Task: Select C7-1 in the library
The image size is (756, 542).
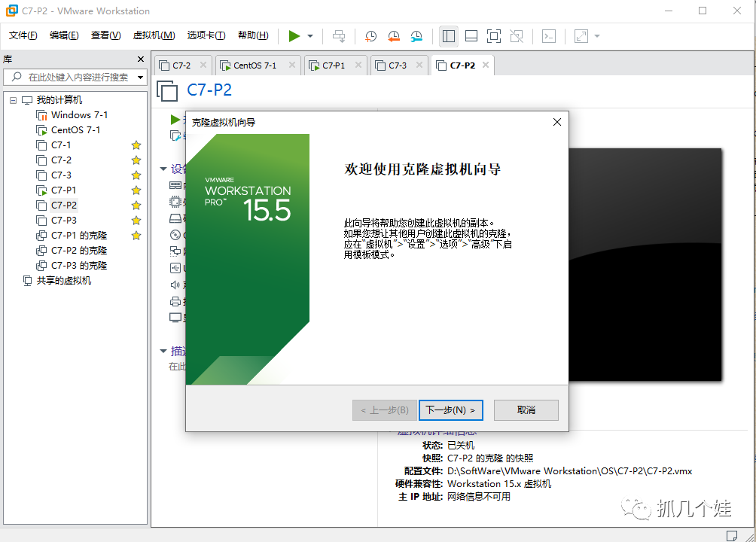Action: click(61, 145)
